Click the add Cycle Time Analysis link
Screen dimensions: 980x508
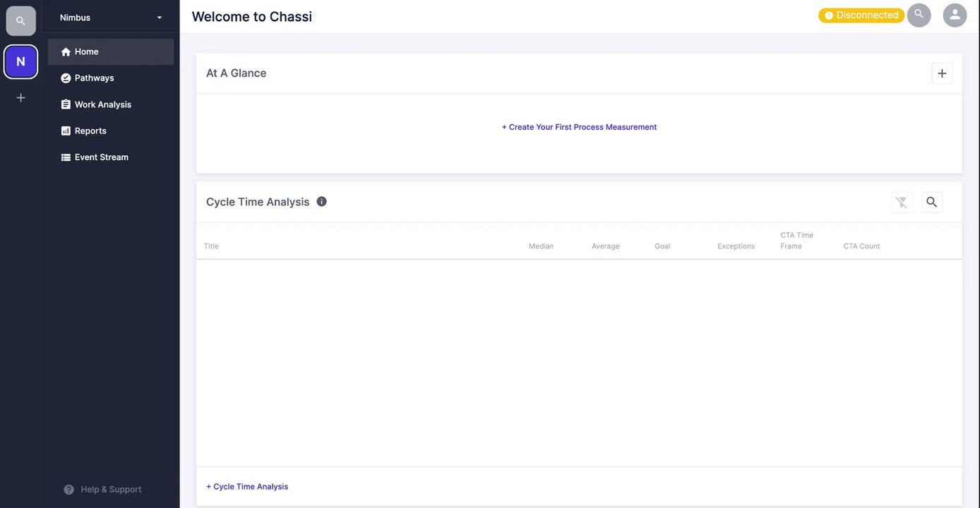pos(247,487)
